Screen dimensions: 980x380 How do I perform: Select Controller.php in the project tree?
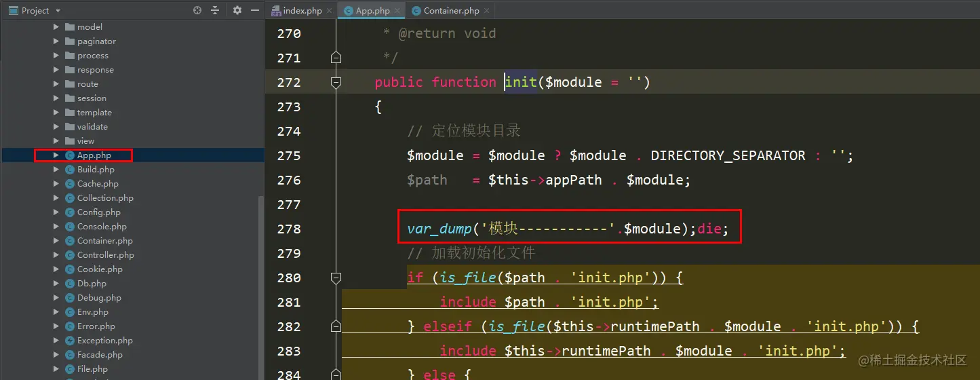pos(106,255)
